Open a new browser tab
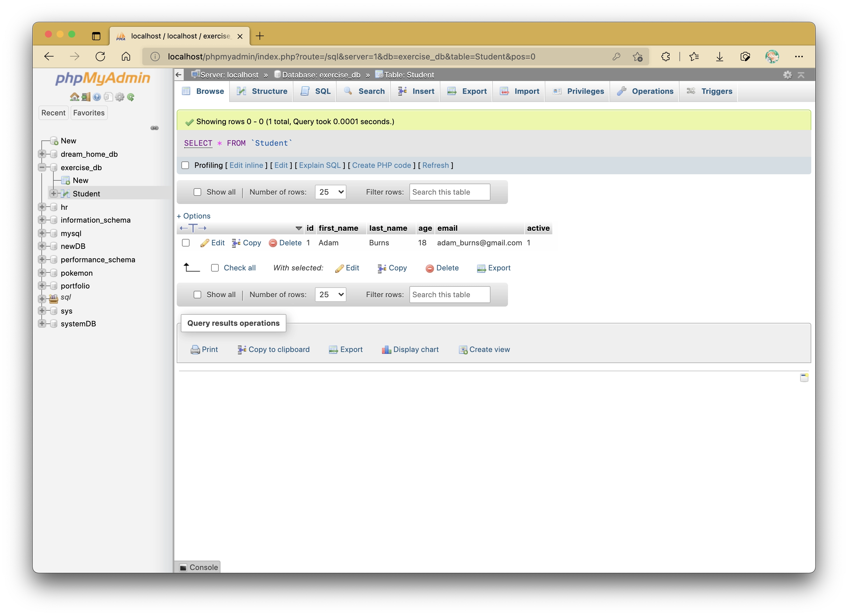The image size is (848, 616). click(x=260, y=36)
